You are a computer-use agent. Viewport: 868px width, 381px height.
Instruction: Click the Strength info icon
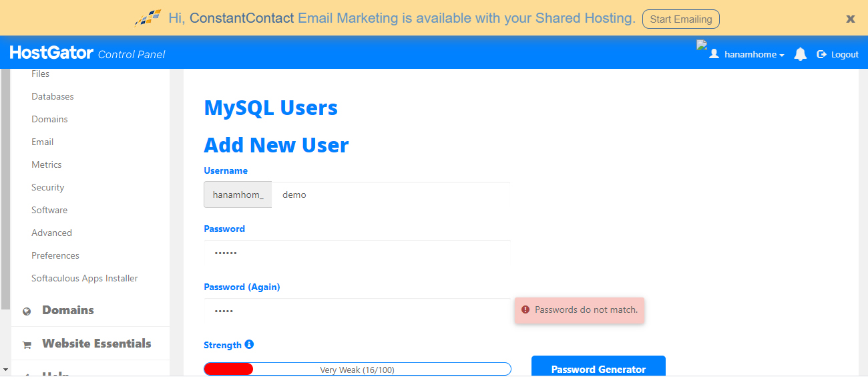point(249,344)
